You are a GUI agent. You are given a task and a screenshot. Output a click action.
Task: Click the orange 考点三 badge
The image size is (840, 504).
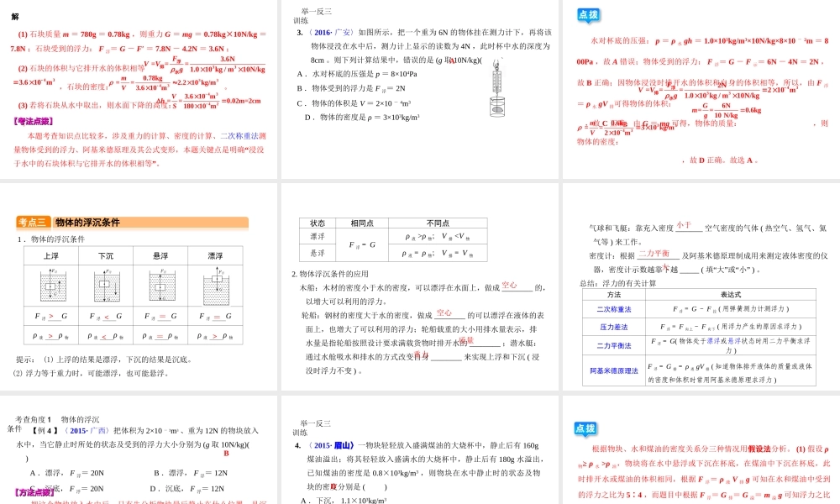coord(34,223)
